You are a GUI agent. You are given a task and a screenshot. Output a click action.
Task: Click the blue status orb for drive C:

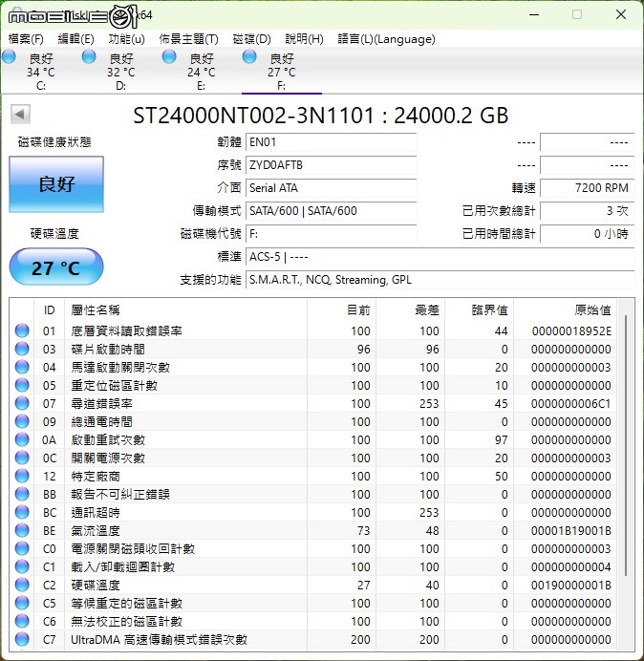9,56
